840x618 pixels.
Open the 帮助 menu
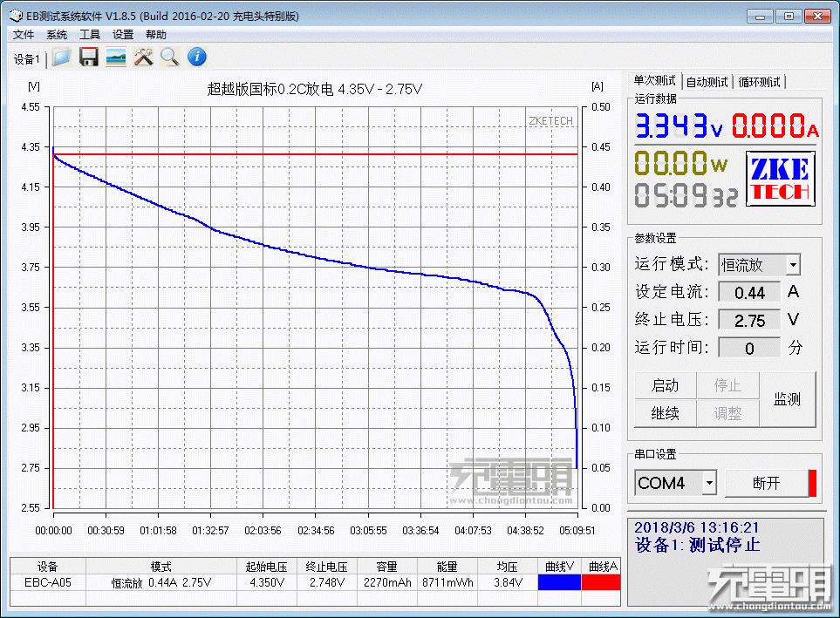156,35
